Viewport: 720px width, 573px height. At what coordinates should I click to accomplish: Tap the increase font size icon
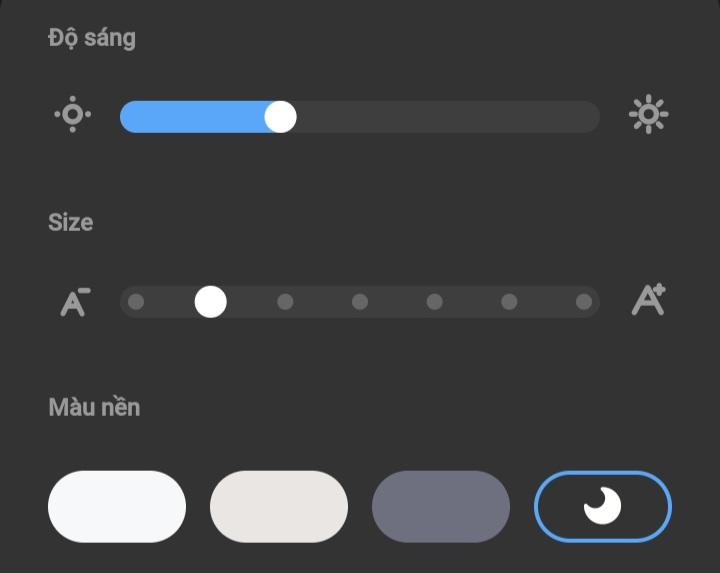point(648,301)
